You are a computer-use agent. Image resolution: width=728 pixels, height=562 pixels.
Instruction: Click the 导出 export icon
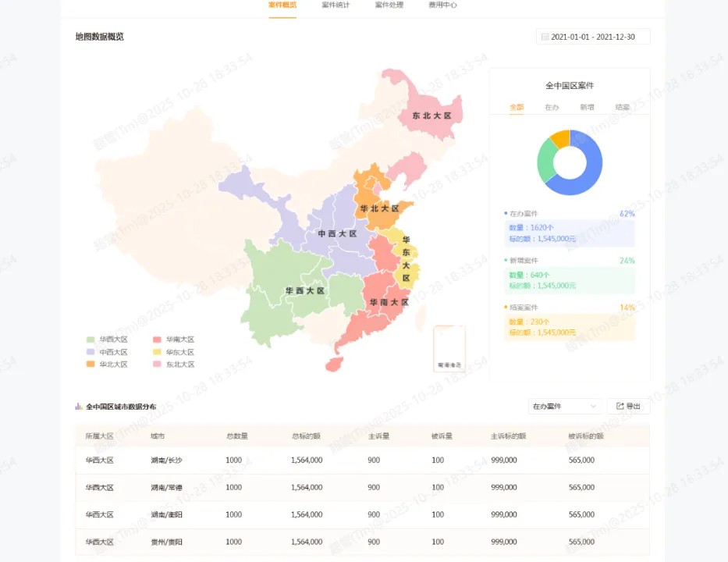pyautogui.click(x=620, y=406)
